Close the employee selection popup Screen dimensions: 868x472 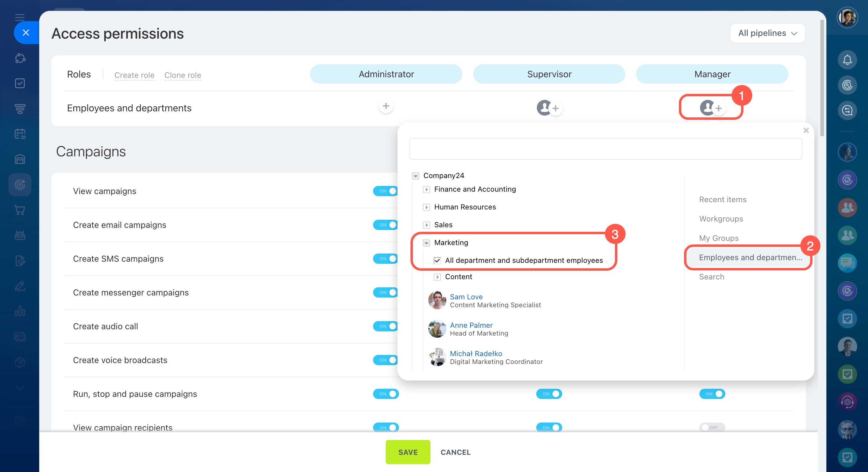pyautogui.click(x=806, y=130)
